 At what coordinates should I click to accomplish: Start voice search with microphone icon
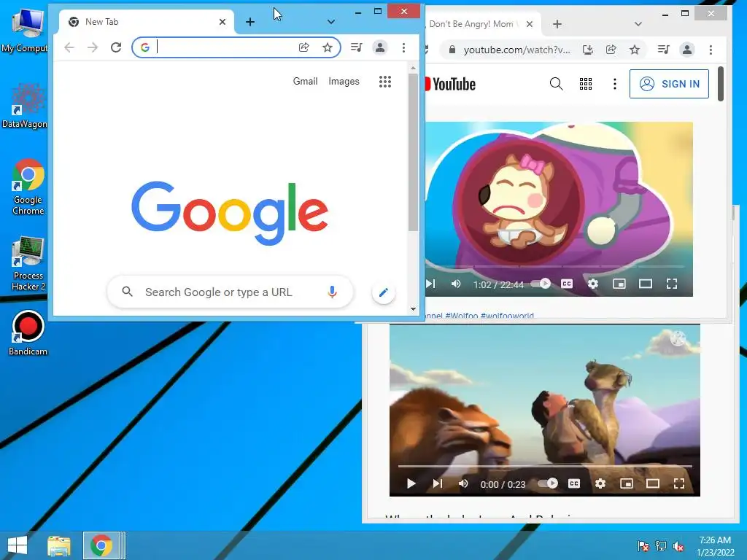coord(333,292)
